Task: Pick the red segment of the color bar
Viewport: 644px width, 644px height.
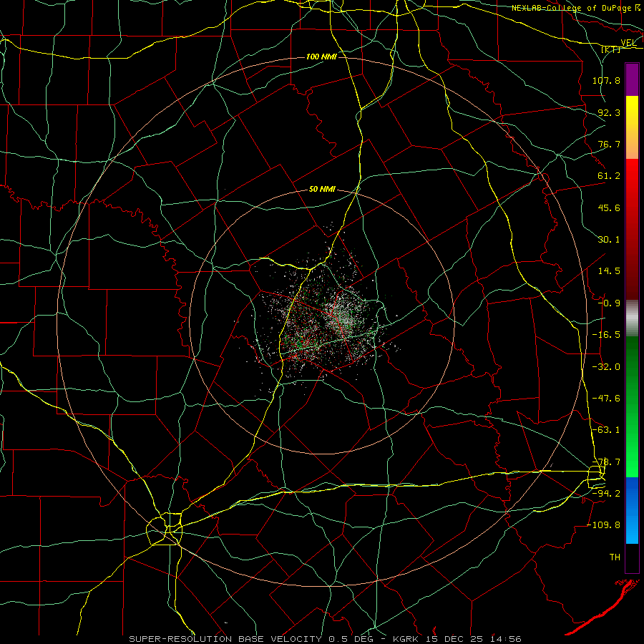Action: tap(632, 229)
